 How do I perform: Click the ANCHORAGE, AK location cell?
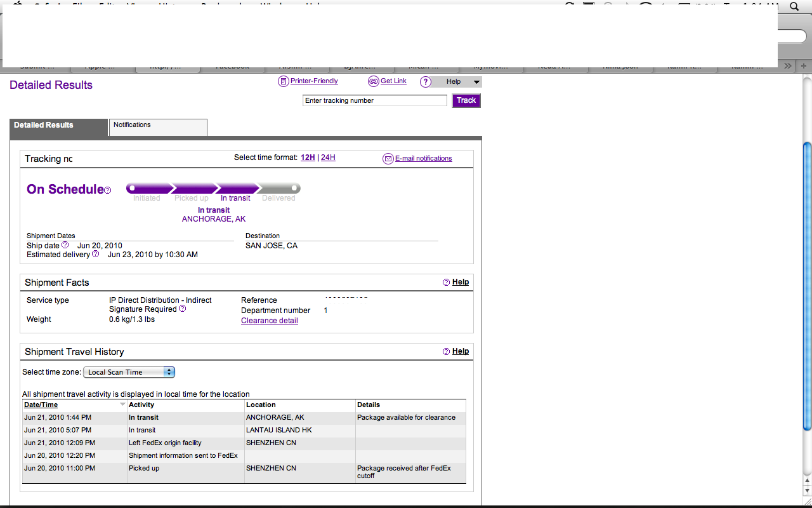point(275,417)
